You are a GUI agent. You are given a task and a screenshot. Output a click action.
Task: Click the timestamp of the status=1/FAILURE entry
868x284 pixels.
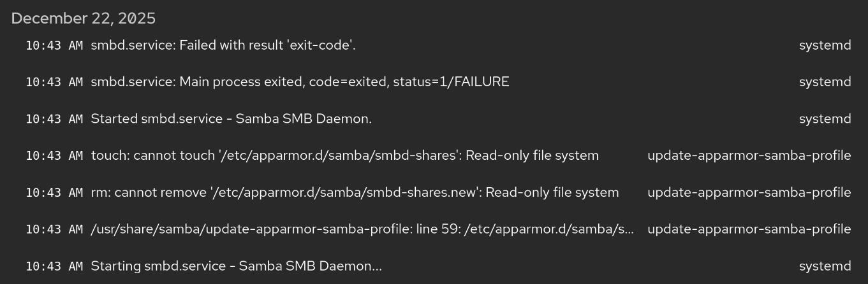point(54,82)
